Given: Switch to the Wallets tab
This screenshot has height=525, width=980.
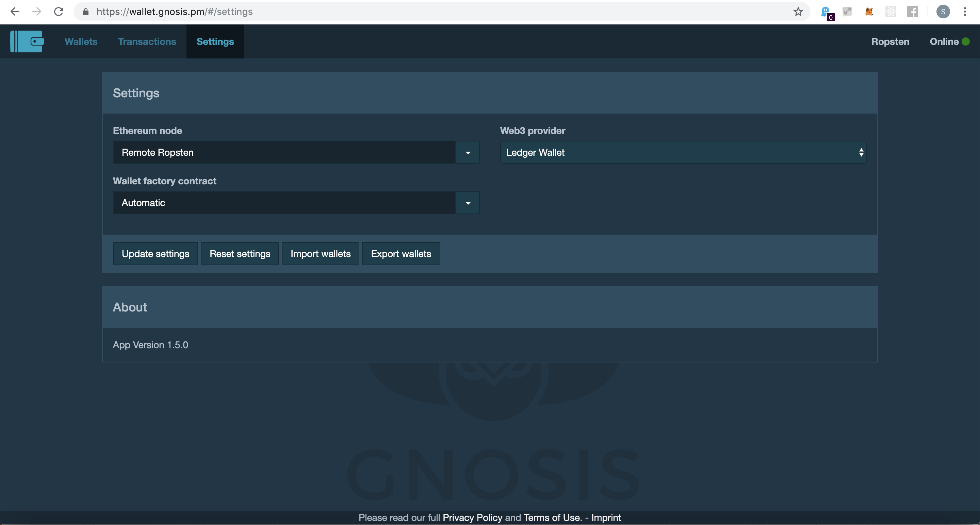Looking at the screenshot, I should click(80, 41).
